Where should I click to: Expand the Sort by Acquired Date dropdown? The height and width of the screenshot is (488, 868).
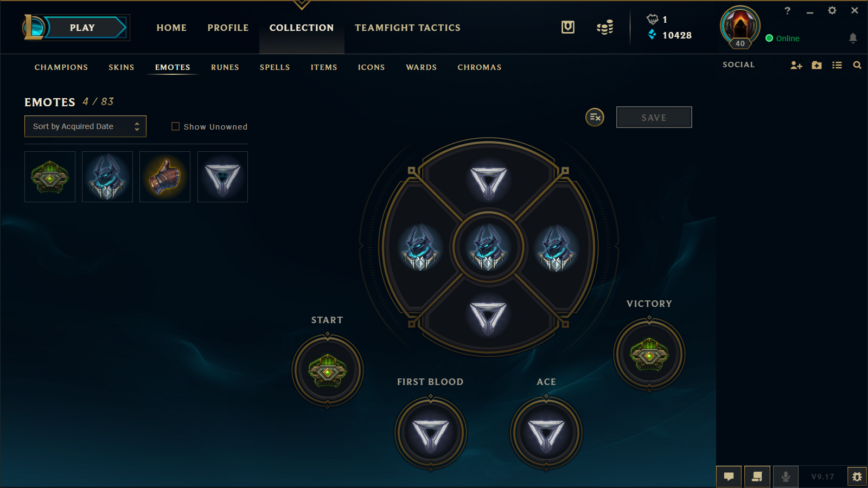[x=85, y=126]
